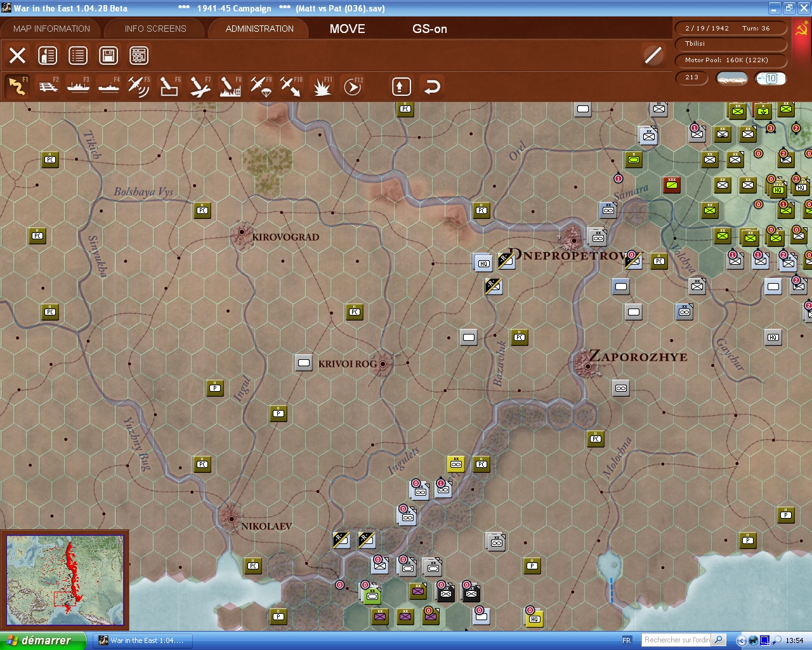
Task: Click the PC counter left of Kirovograd
Action: pos(202,210)
